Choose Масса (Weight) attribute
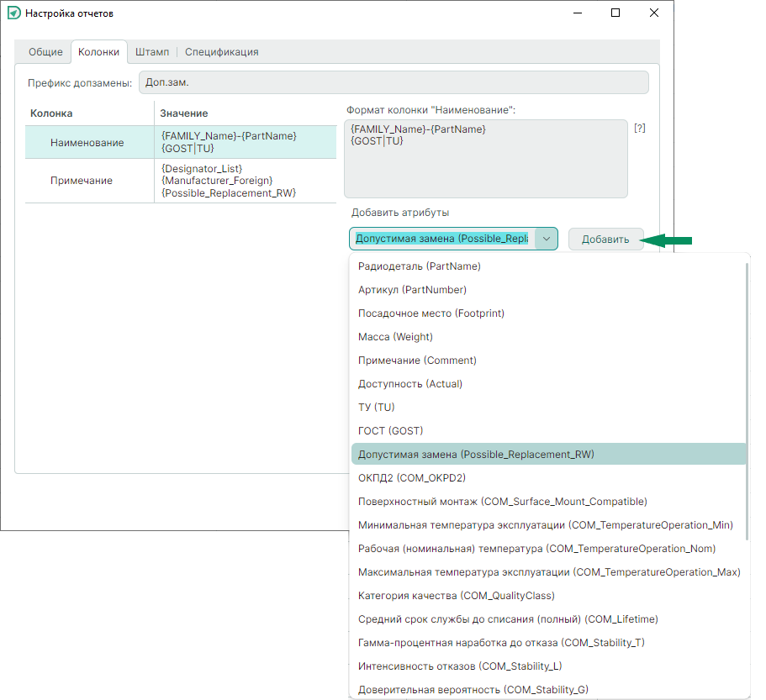The image size is (766, 700). click(x=395, y=337)
